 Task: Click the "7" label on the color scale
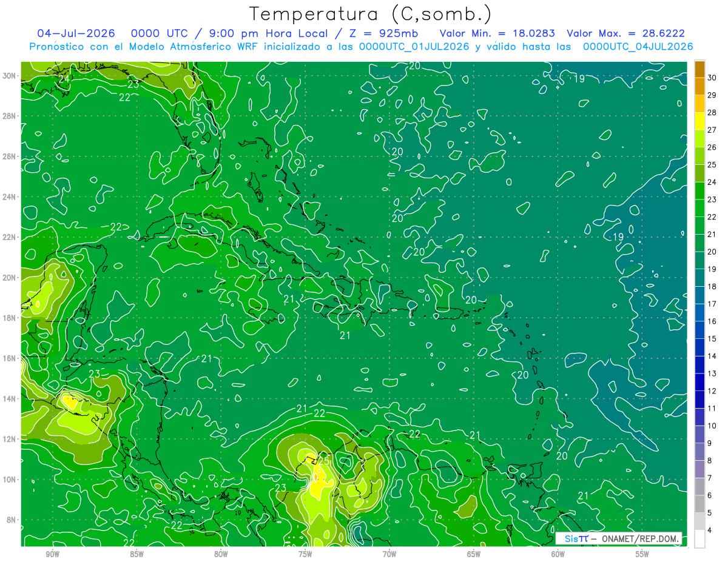[x=710, y=478]
